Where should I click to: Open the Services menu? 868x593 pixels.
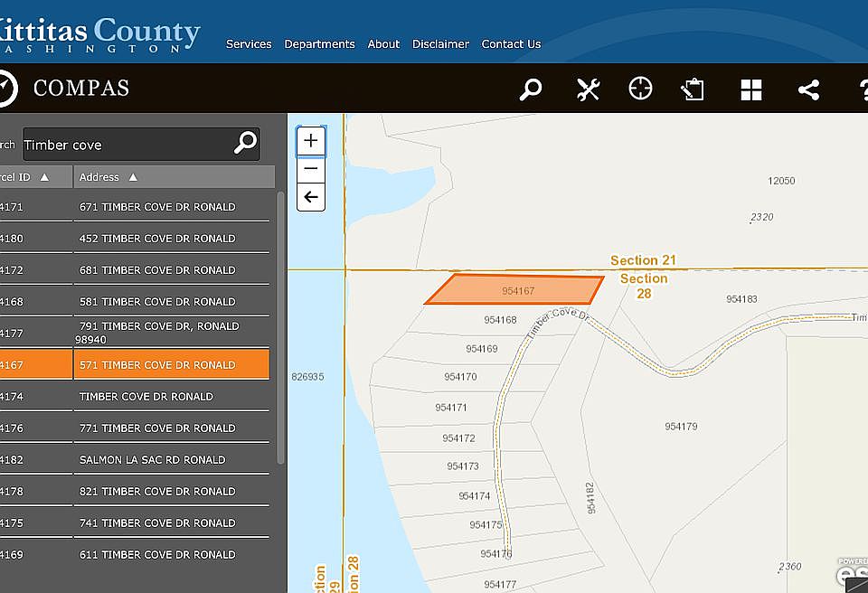249,43
